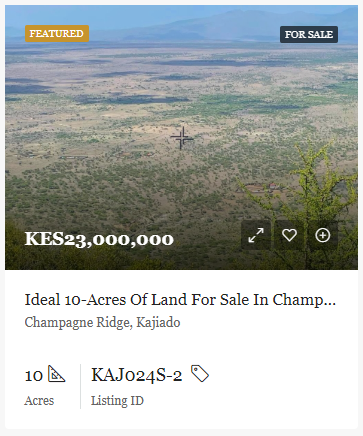Click the small buildings in the photo
This screenshot has width=363, height=436.
tap(260, 188)
